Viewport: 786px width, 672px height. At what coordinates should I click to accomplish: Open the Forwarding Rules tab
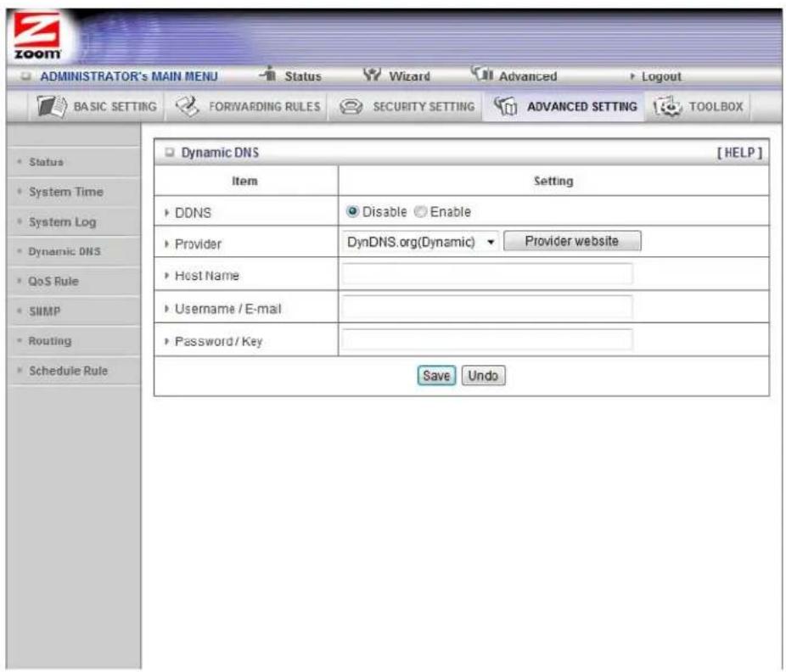point(247,106)
